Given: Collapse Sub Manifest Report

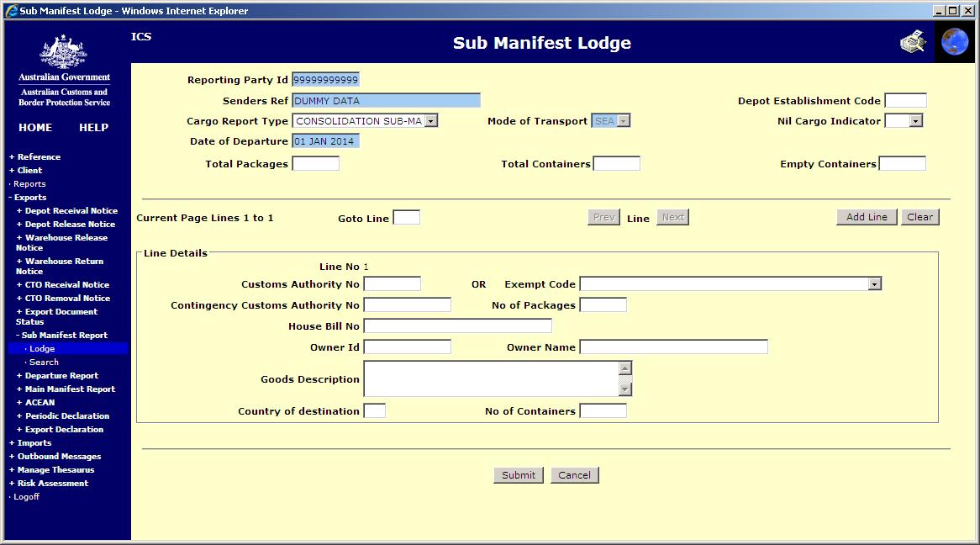Looking at the screenshot, I should coord(62,336).
